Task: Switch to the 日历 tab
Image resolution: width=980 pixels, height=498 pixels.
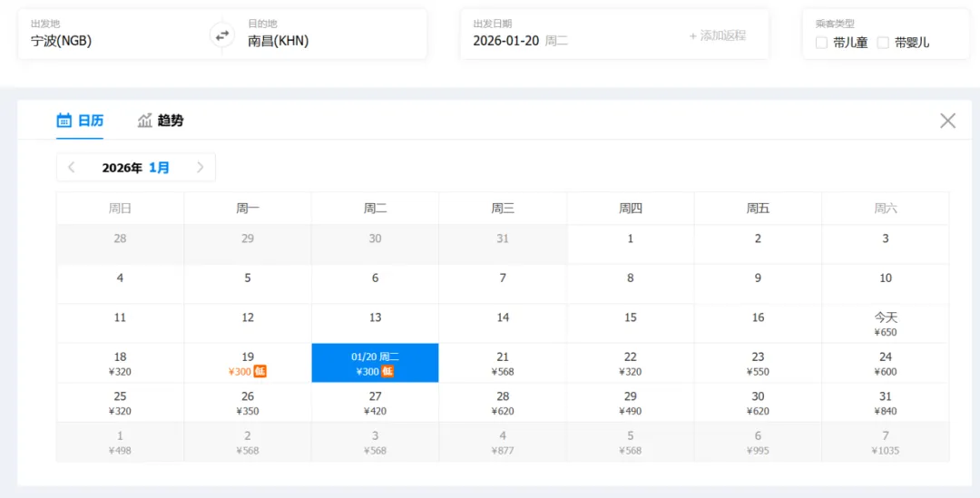Action: pos(80,121)
